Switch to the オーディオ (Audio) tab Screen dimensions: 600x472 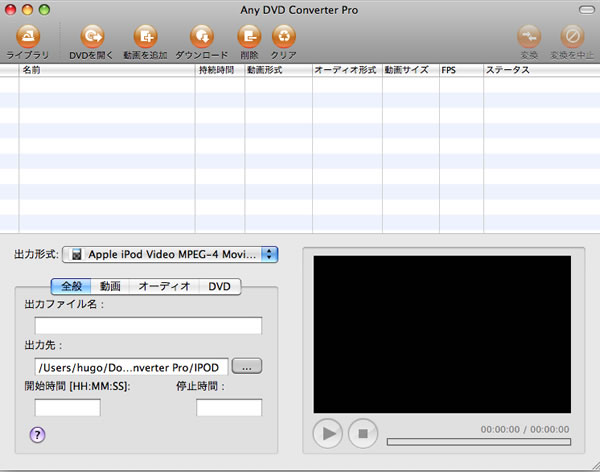tap(164, 286)
